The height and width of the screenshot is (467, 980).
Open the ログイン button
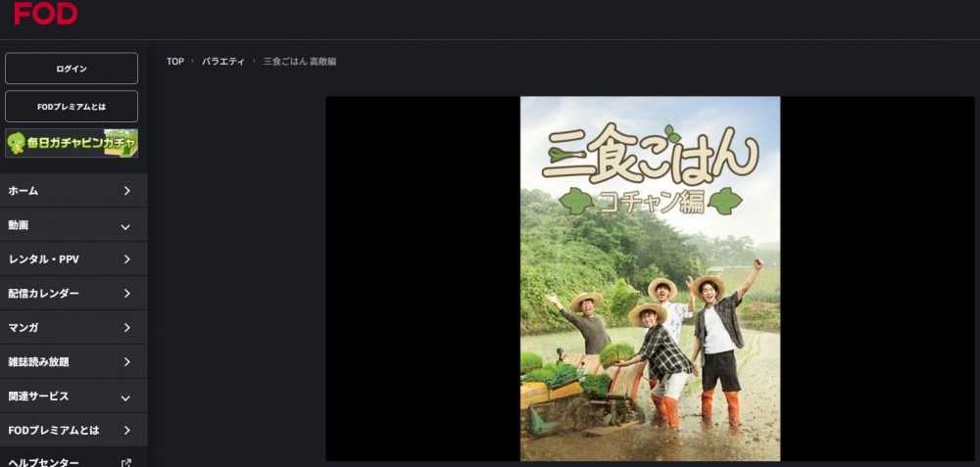[72, 69]
